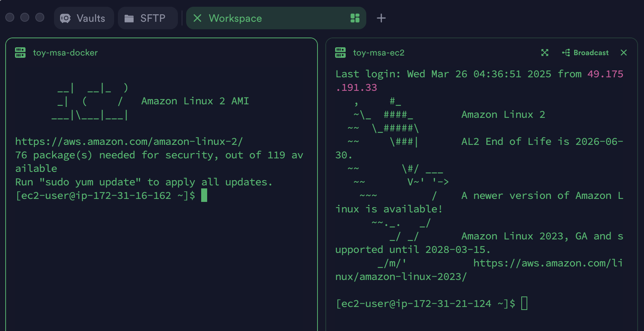
Task: Focus the toy-msa-ec2 pane title
Action: coord(379,53)
